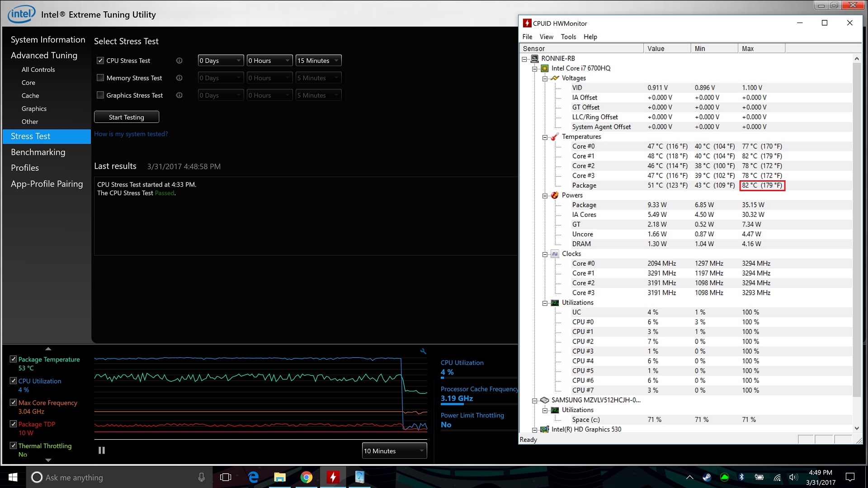Open graph time range 10 Minutes dropdown
This screenshot has width=868, height=488.
(x=394, y=451)
